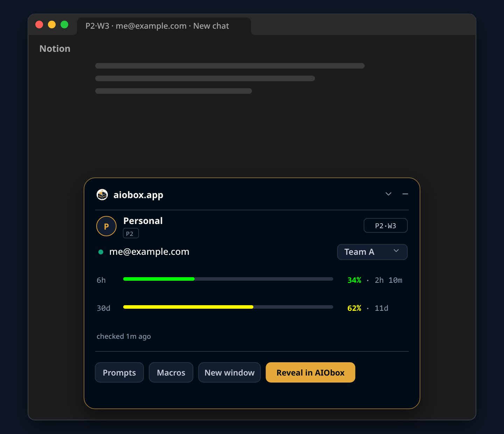Select the me@example.com account text

(x=149, y=252)
